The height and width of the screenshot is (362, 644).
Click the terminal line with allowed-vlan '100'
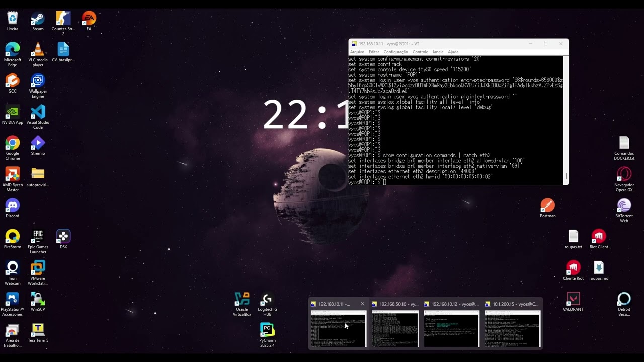pyautogui.click(x=436, y=160)
